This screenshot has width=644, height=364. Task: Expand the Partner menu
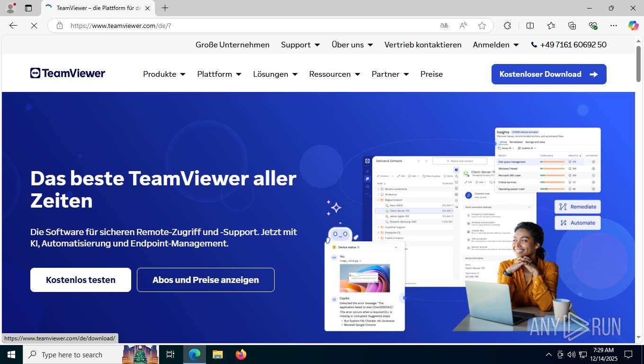(390, 74)
